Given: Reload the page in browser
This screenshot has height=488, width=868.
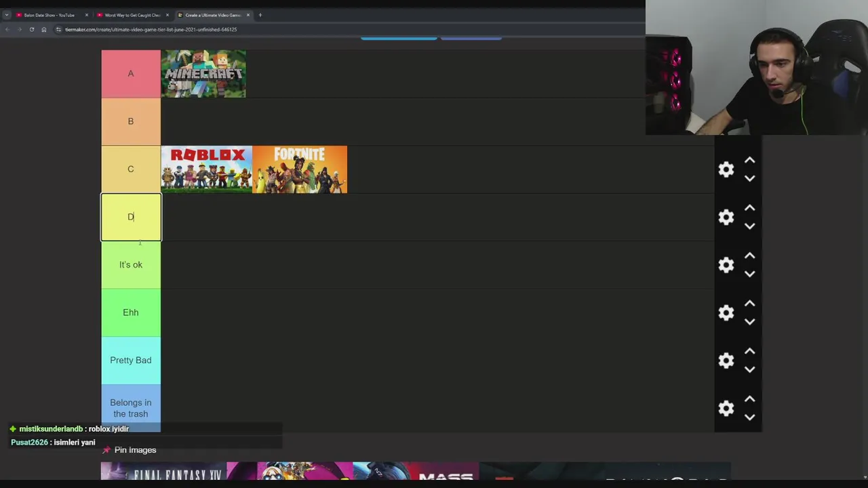Looking at the screenshot, I should 31,29.
